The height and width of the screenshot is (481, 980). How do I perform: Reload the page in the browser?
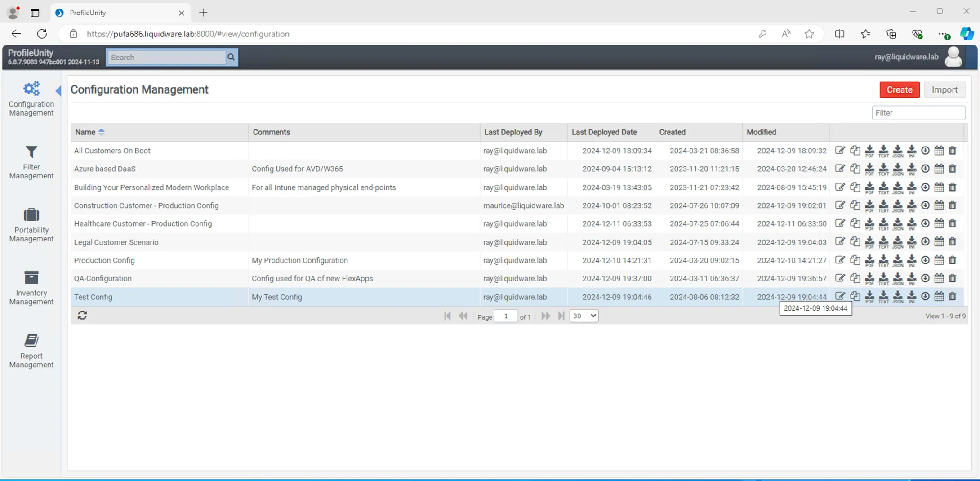[42, 34]
